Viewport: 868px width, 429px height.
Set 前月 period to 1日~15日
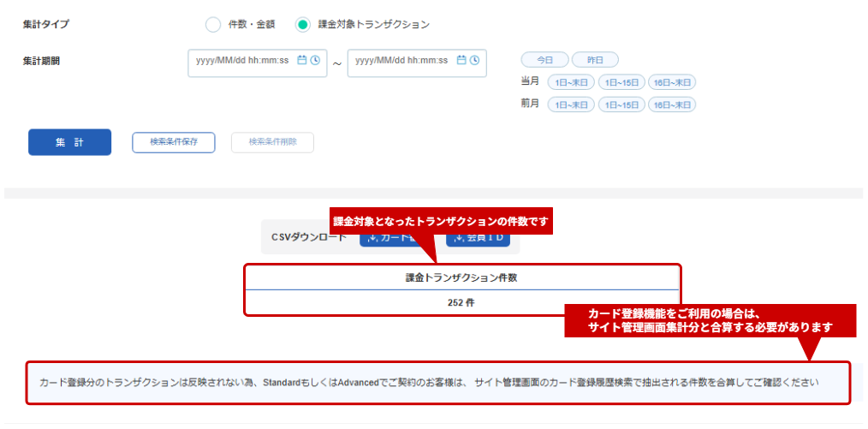point(621,104)
